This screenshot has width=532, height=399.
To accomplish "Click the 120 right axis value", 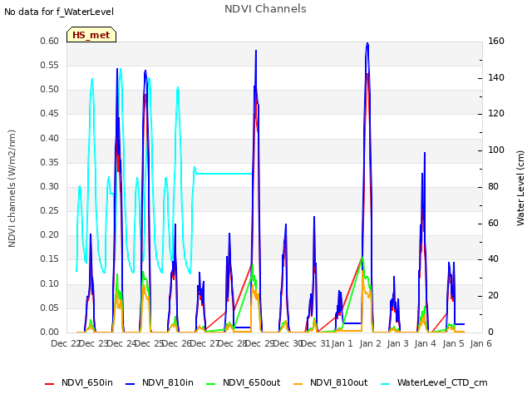I will click(496, 114).
